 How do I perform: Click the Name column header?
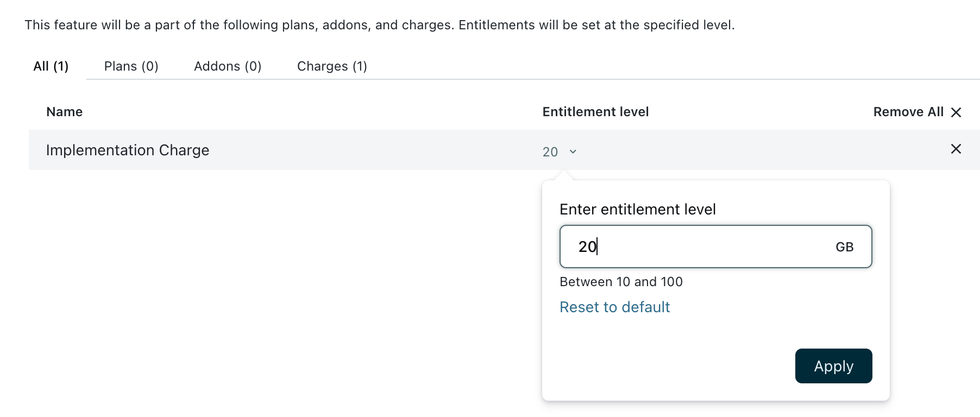65,112
